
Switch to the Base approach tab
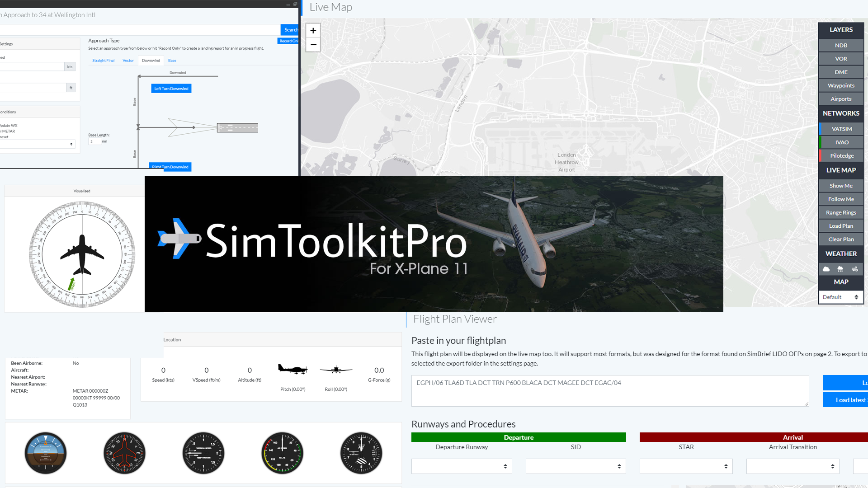pyautogui.click(x=172, y=60)
